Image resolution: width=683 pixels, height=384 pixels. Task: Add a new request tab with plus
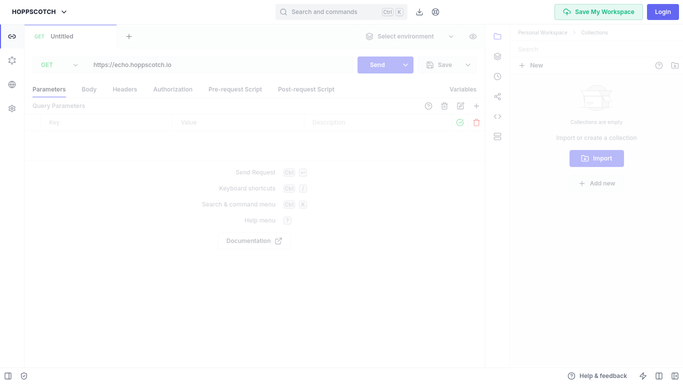coord(129,37)
